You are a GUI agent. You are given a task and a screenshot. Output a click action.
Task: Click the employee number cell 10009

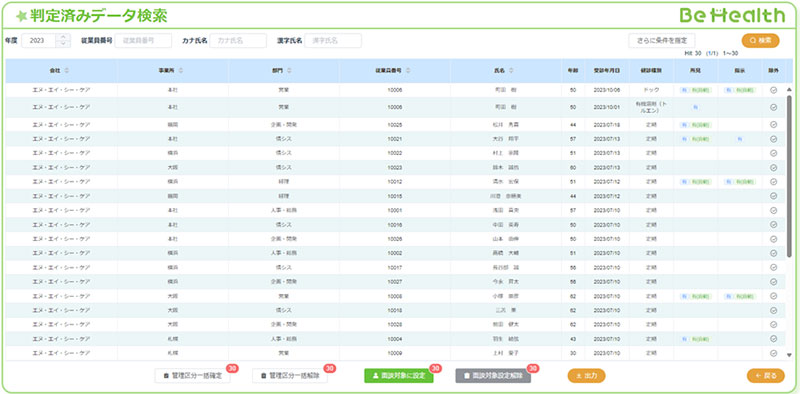394,353
